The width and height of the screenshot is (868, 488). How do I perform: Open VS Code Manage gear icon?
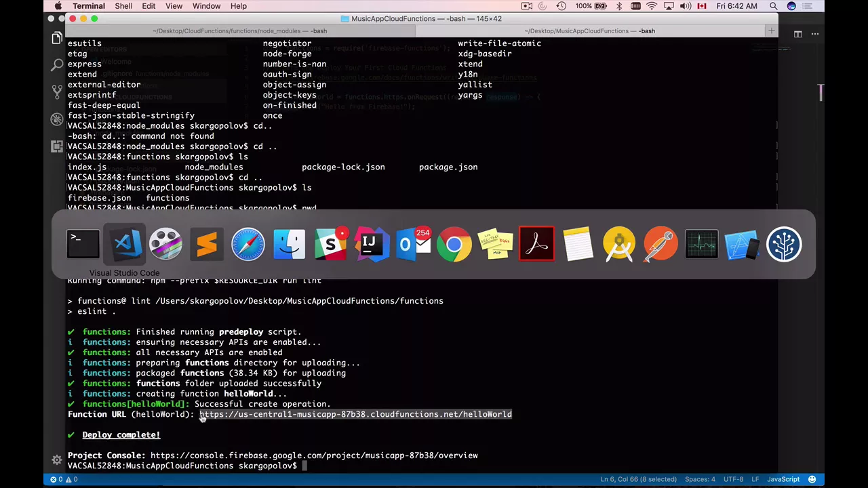pos(57,460)
